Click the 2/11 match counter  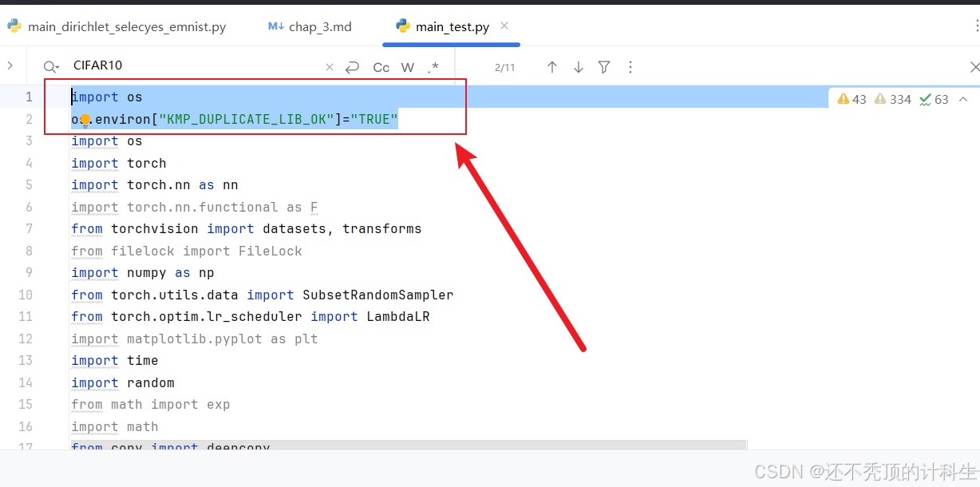pos(505,68)
